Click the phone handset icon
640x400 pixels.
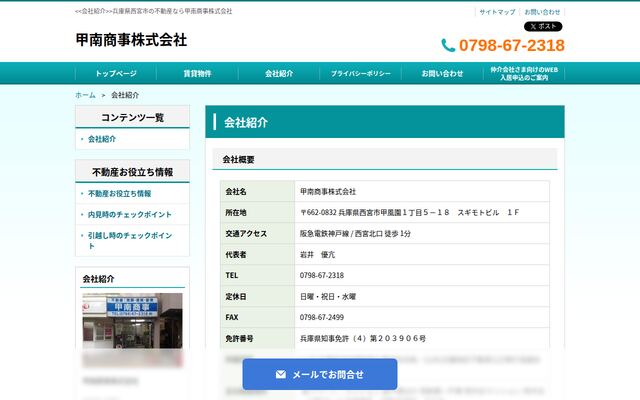[x=448, y=45]
